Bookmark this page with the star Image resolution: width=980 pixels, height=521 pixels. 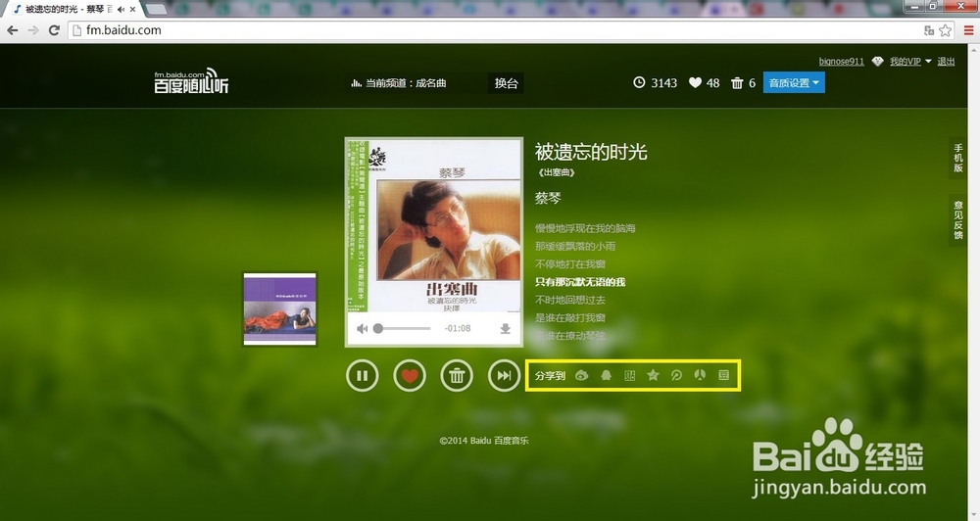coord(946,30)
